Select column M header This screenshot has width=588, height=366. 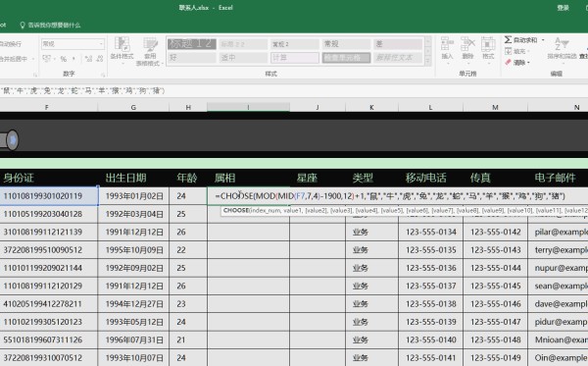tap(495, 107)
